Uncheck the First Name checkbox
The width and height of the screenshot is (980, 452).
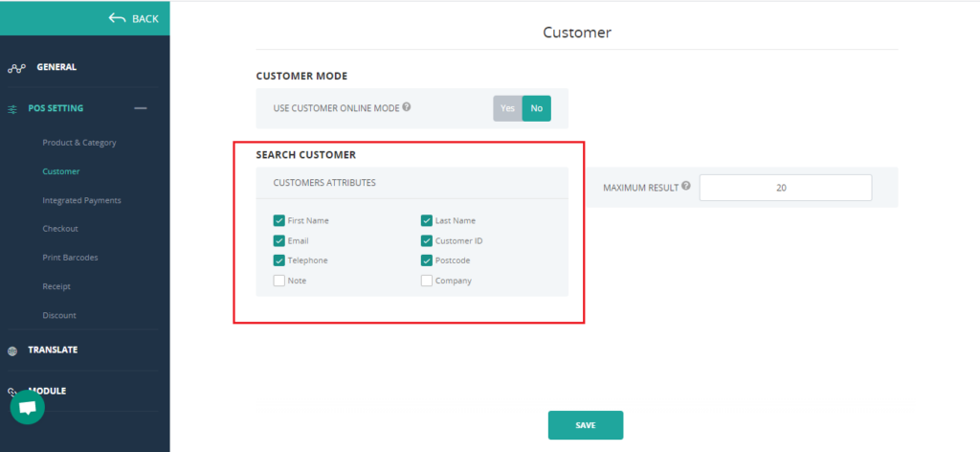[279, 220]
